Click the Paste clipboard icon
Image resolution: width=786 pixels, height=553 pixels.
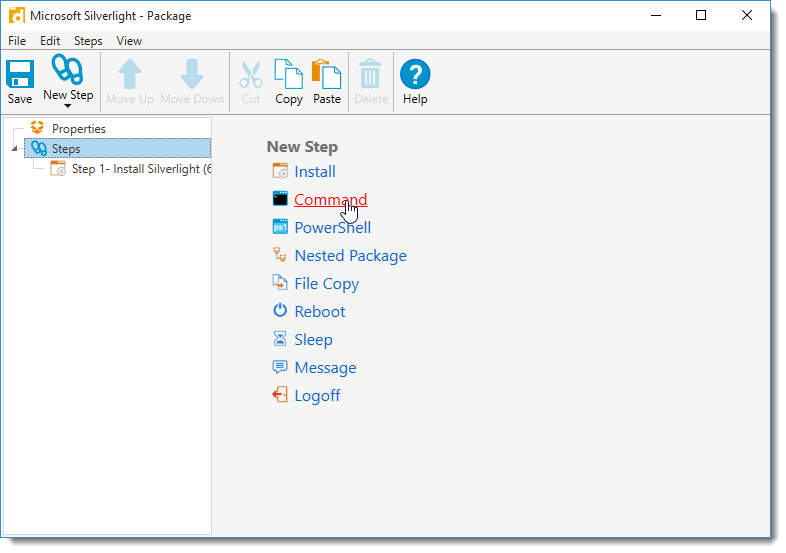click(x=326, y=74)
